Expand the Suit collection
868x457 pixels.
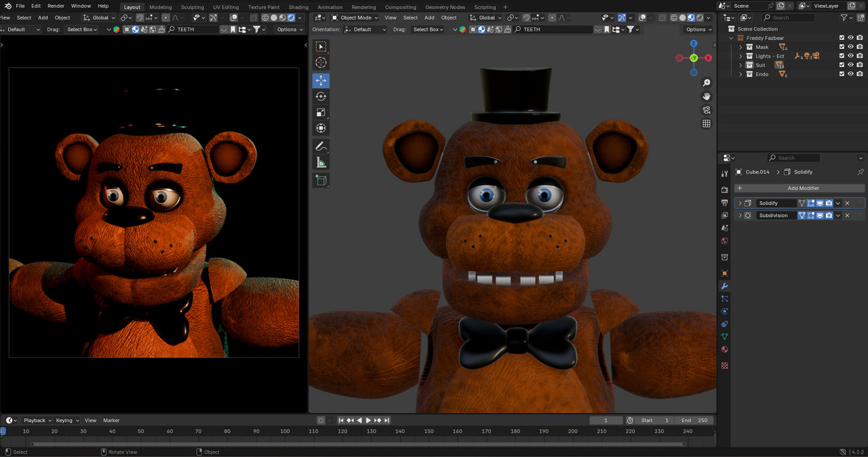pyautogui.click(x=741, y=65)
